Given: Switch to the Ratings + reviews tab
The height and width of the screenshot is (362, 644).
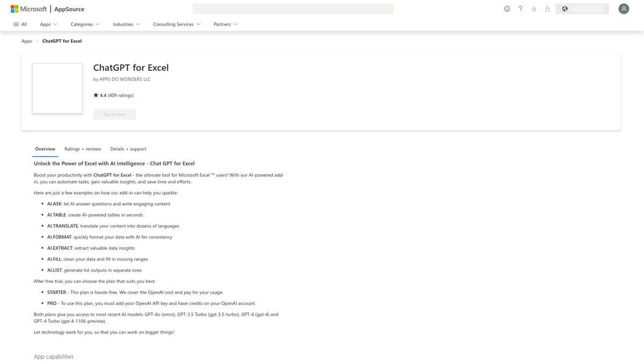Looking at the screenshot, I should [83, 149].
